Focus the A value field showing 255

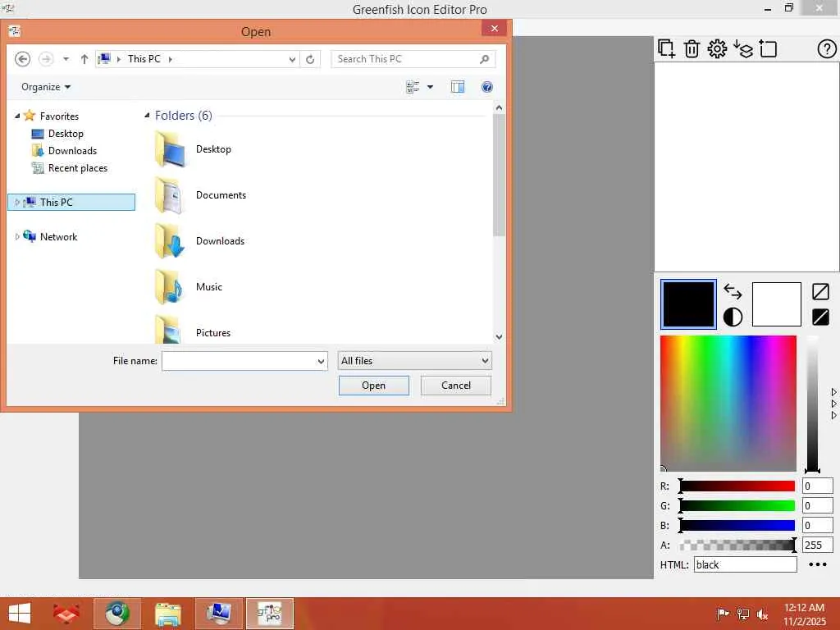(817, 545)
